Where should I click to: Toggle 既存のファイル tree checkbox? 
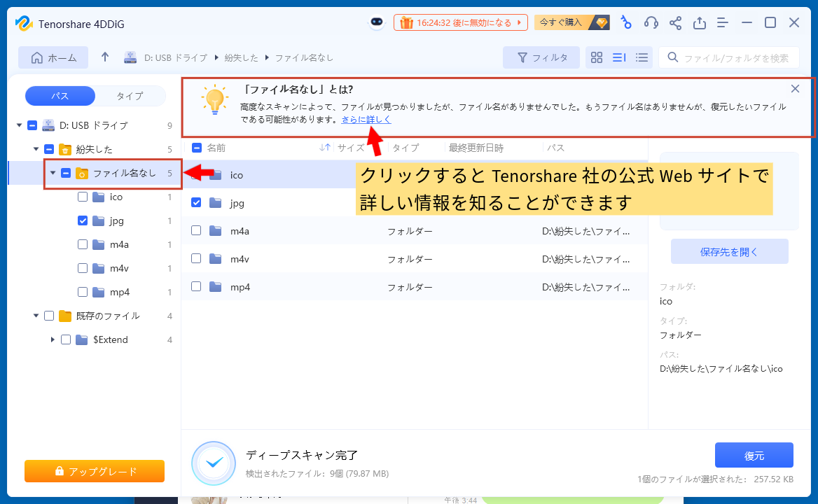coord(49,316)
